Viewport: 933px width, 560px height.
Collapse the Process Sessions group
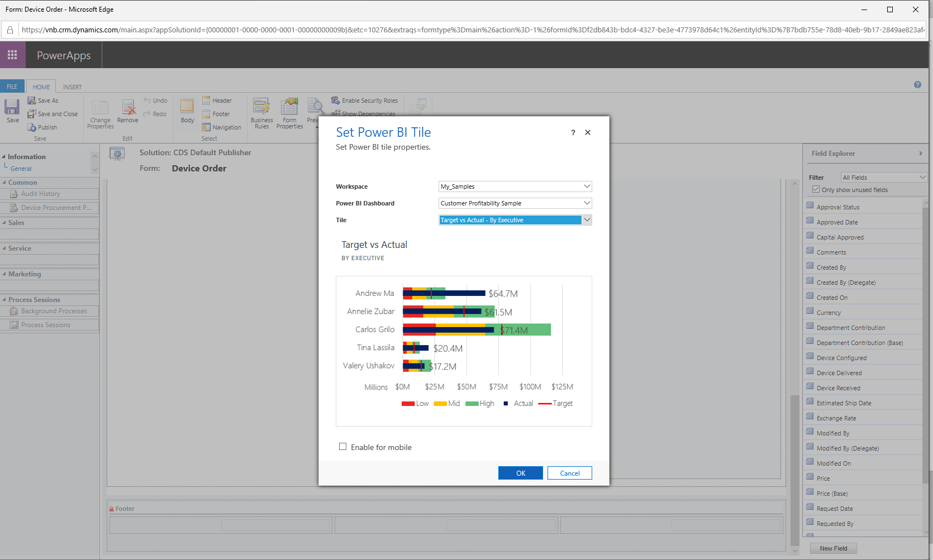coord(4,300)
